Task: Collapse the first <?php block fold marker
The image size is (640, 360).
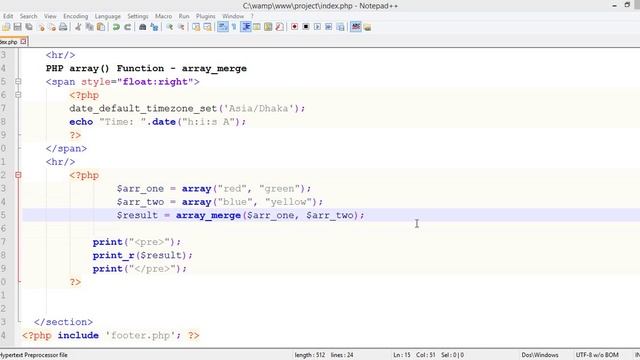Action: click(x=18, y=95)
